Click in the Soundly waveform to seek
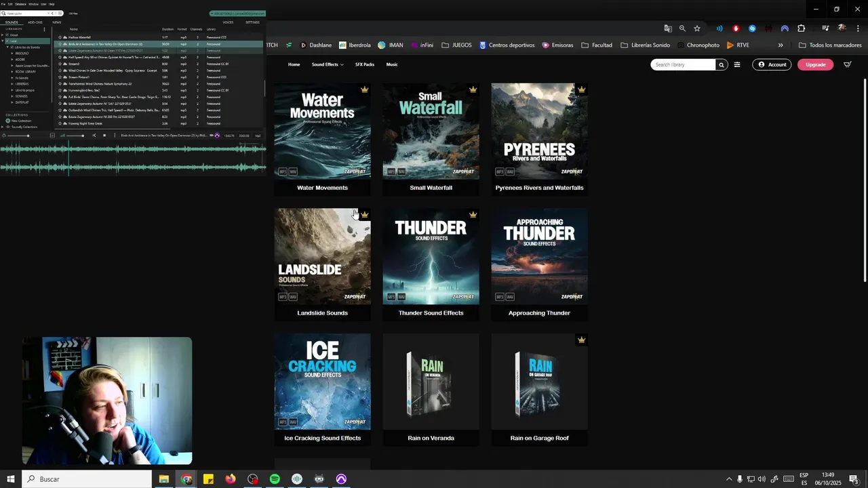 click(x=133, y=158)
